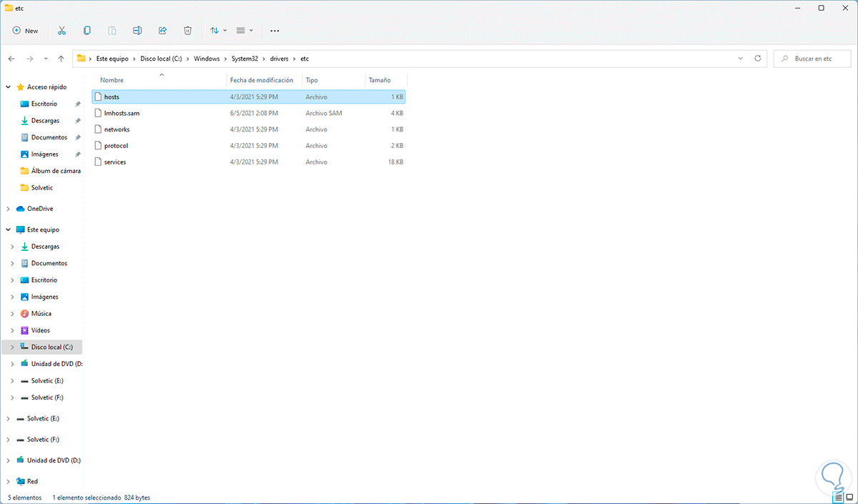Select the lmhosts.sam file
The image size is (858, 504).
click(x=249, y=113)
